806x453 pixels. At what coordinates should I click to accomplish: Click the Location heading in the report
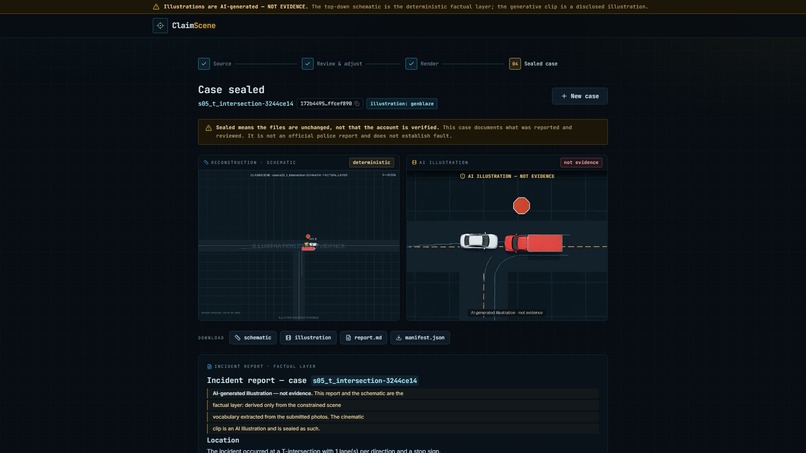pos(223,440)
